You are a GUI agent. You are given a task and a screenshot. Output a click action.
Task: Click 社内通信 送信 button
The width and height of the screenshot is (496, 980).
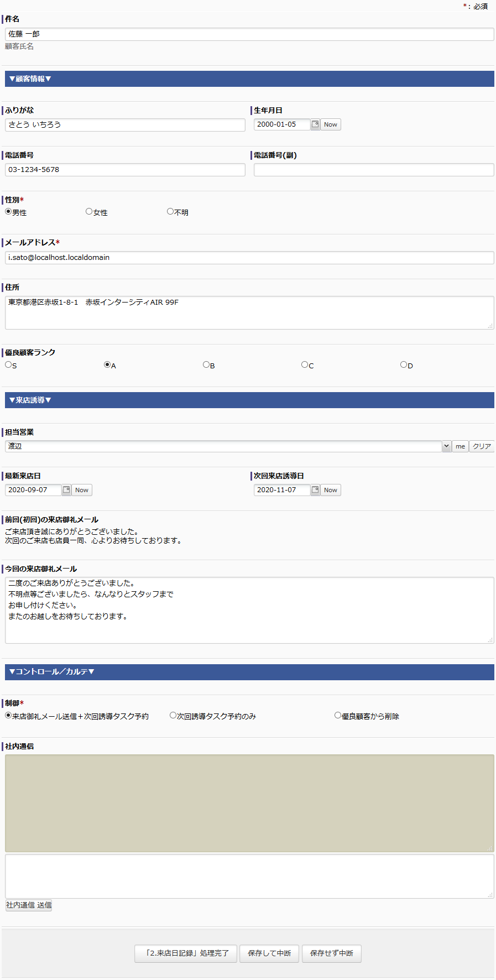(x=29, y=905)
